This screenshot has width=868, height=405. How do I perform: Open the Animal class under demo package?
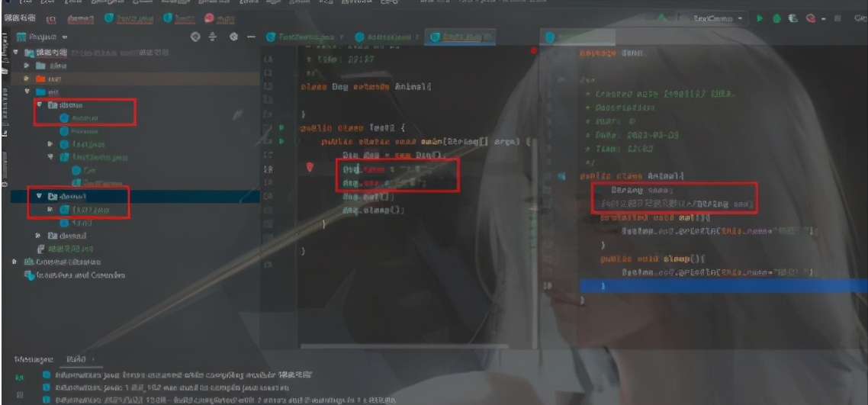[x=78, y=118]
